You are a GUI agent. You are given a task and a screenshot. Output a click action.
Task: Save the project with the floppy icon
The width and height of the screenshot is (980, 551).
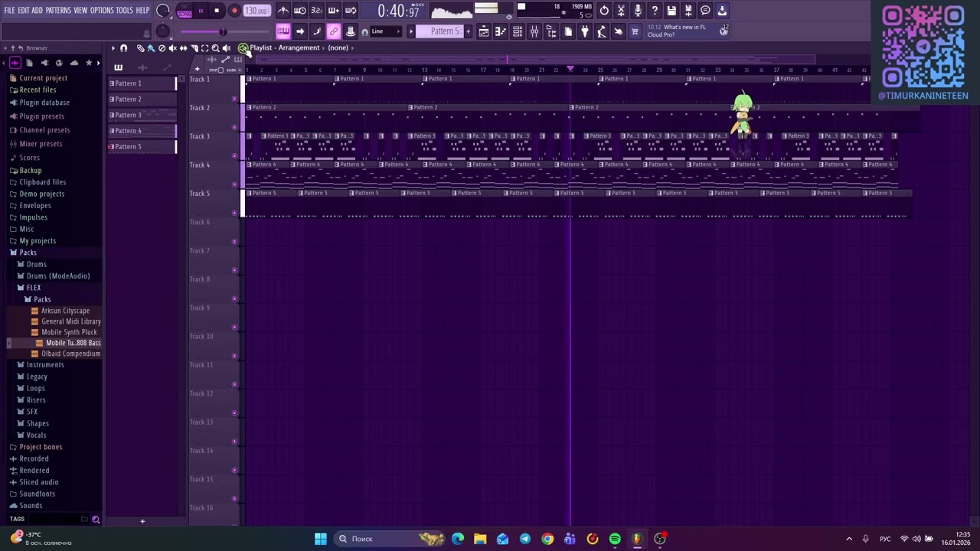[671, 11]
